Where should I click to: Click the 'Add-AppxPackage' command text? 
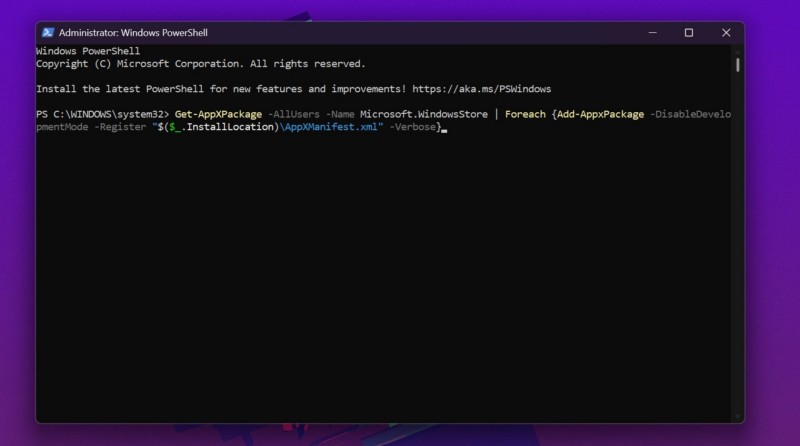601,114
